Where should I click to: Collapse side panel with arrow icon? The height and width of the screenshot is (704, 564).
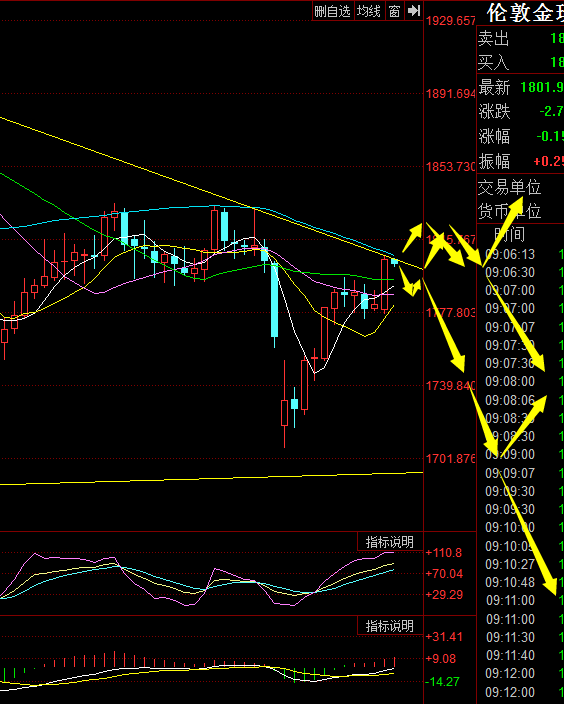click(x=414, y=11)
